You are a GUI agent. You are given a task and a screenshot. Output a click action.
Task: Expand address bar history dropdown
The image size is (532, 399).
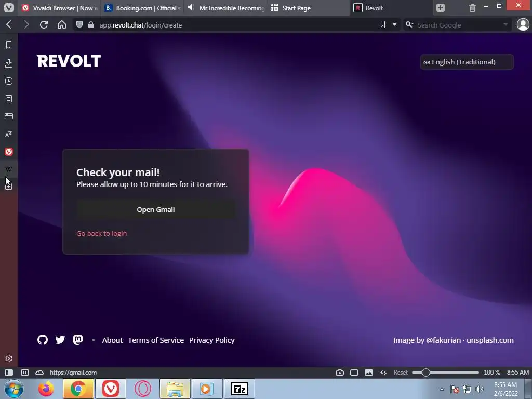pyautogui.click(x=395, y=25)
